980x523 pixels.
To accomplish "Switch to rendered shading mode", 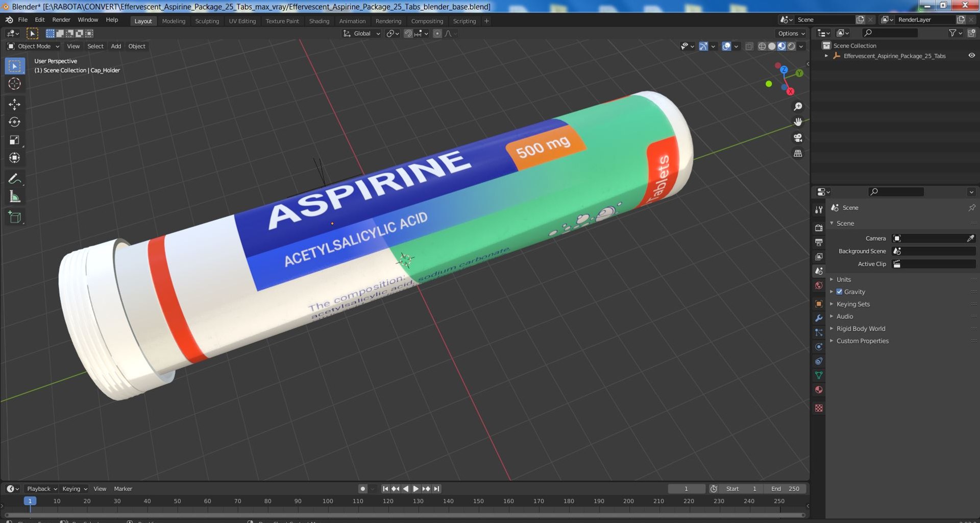I will (x=791, y=46).
